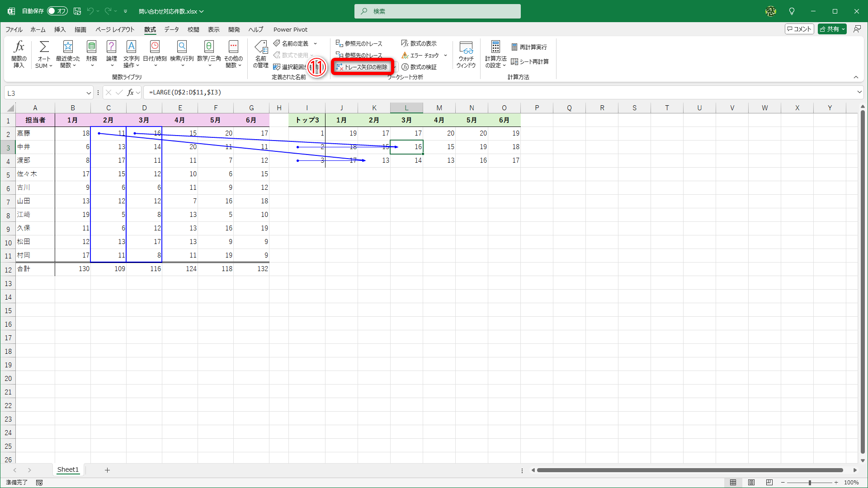Switch to Page Layout view in status bar
868x488 pixels.
[x=751, y=483]
